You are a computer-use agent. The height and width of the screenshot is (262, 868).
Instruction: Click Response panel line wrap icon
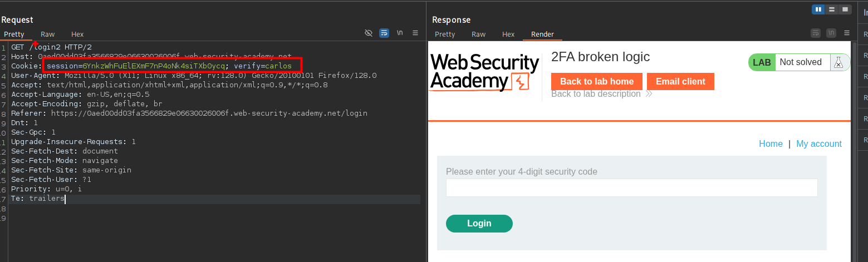(x=816, y=33)
